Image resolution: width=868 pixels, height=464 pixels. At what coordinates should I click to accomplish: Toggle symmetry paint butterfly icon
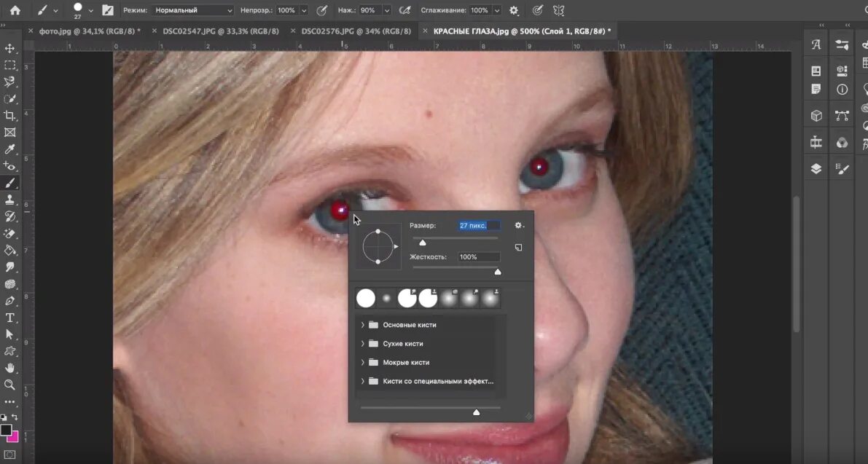(x=558, y=10)
